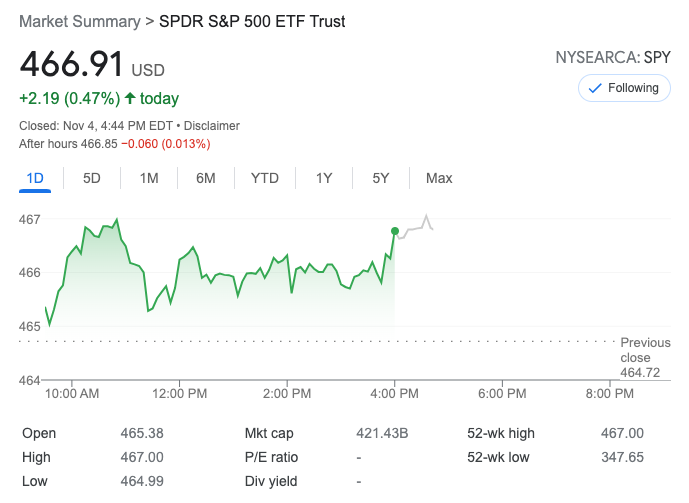Show the 1M price chart

tap(149, 178)
